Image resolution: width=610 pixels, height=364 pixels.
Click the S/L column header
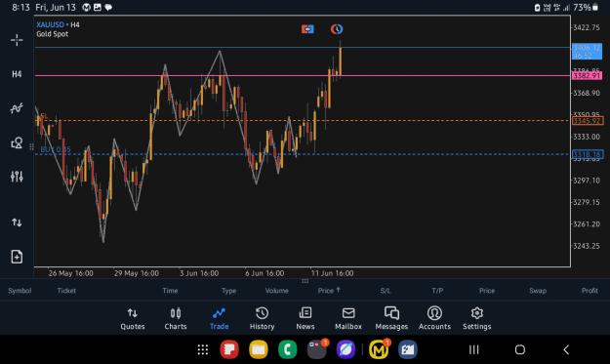[x=386, y=291]
